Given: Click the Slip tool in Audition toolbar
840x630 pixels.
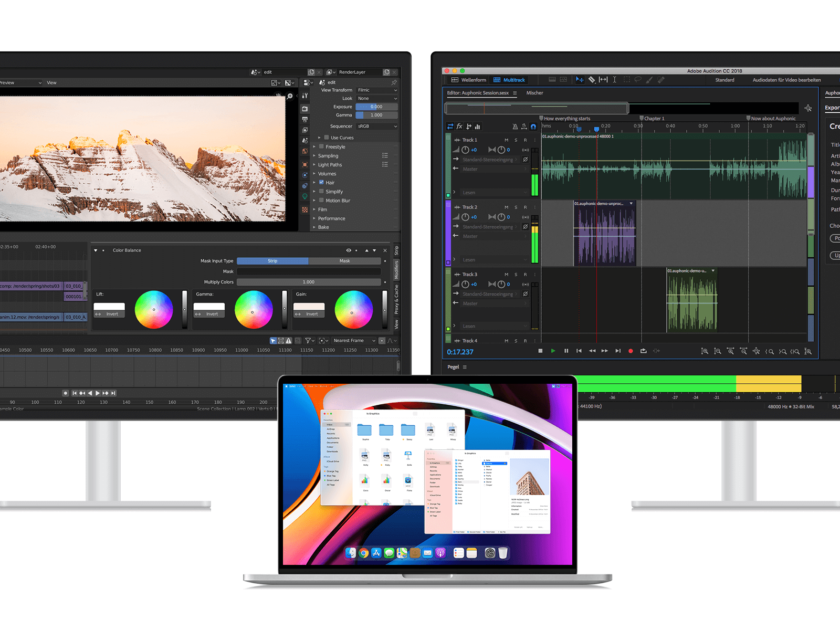Looking at the screenshot, I should tap(603, 80).
